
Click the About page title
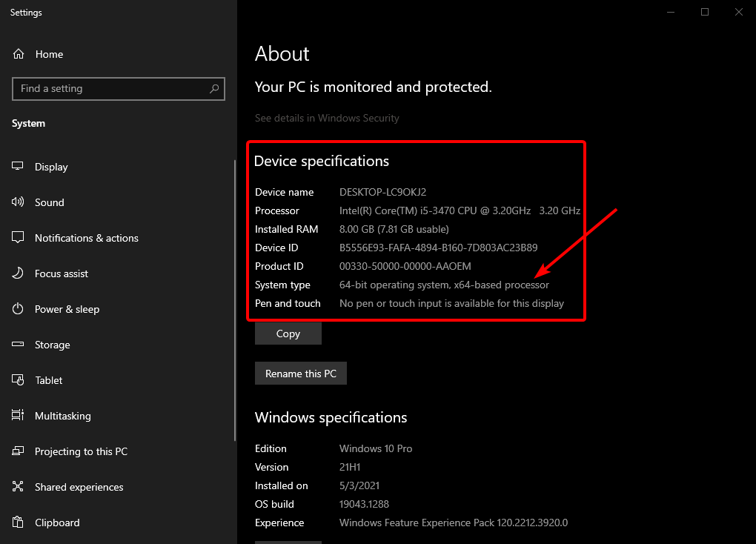pos(282,53)
